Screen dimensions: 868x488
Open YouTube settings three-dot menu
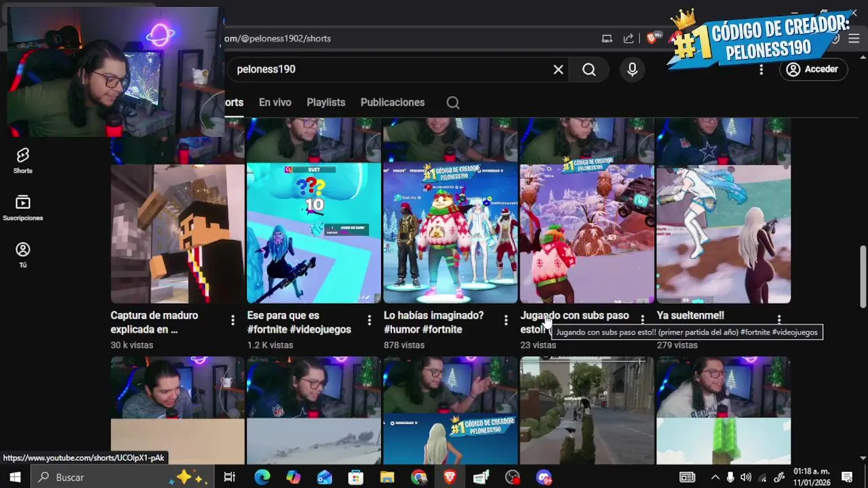pyautogui.click(x=761, y=69)
